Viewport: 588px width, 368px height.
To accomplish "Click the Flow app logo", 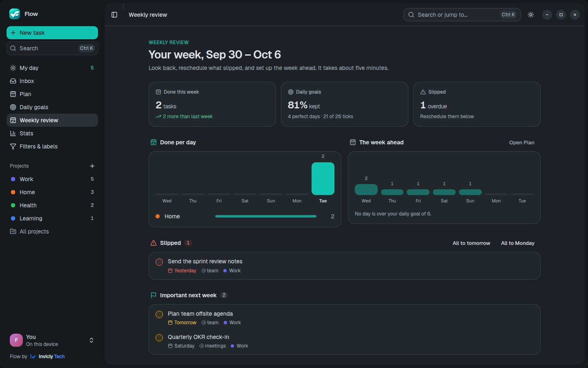I will [15, 14].
